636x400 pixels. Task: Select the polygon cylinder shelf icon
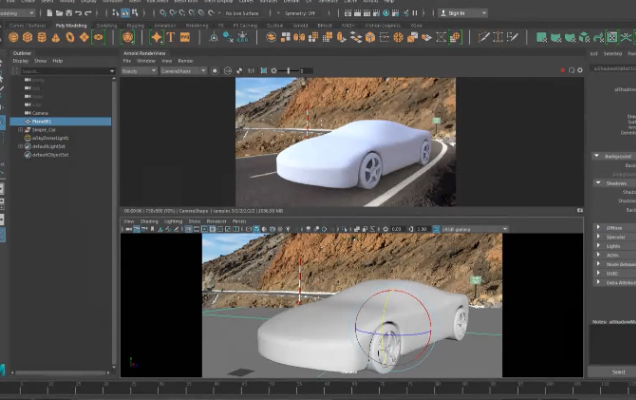click(43, 37)
